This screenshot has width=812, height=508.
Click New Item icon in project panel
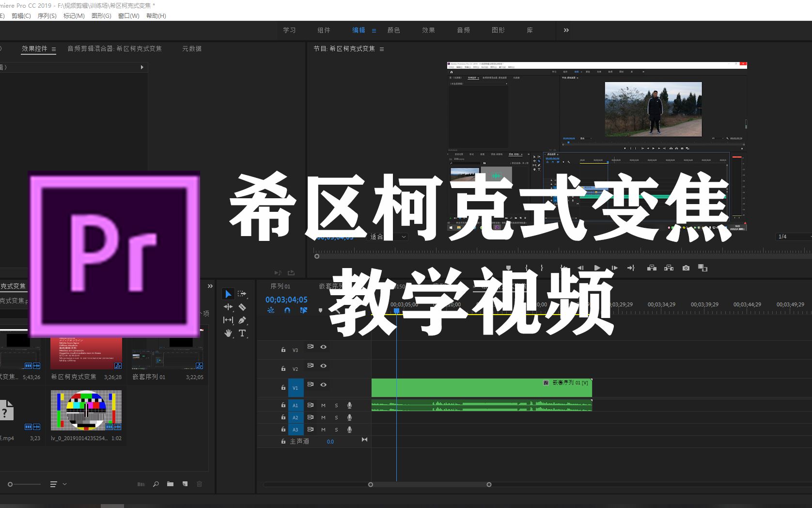tap(185, 484)
